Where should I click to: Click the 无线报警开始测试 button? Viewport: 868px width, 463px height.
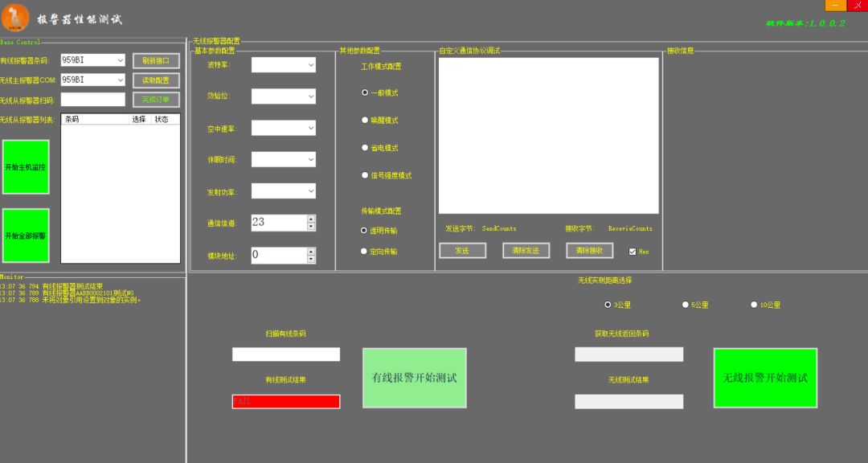coord(766,379)
